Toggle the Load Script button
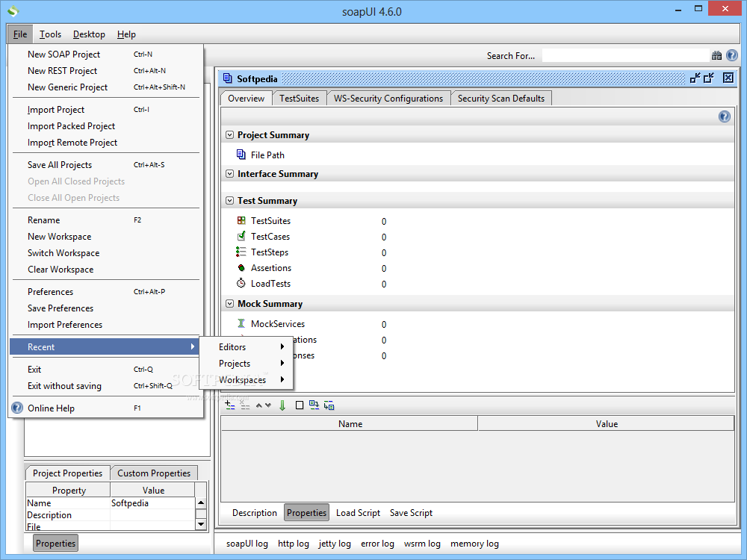Viewport: 747px width, 560px height. (x=359, y=513)
